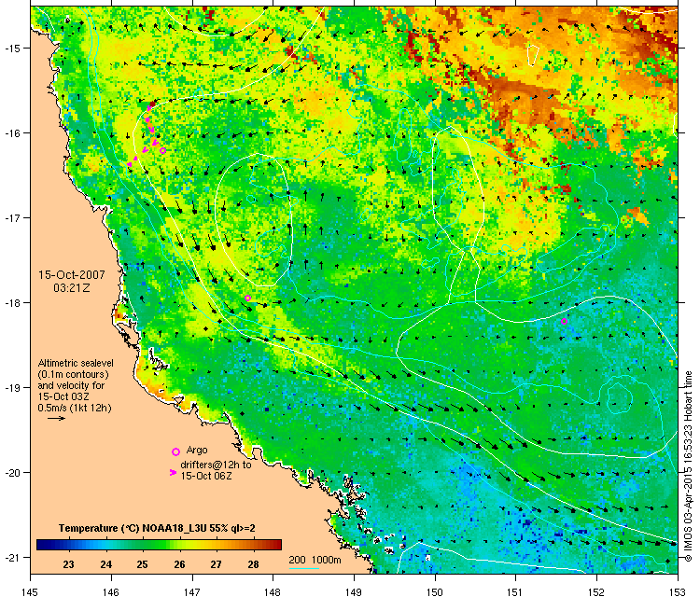Click the -18 latitude axis label
This screenshot has height=597, width=700.
point(12,302)
